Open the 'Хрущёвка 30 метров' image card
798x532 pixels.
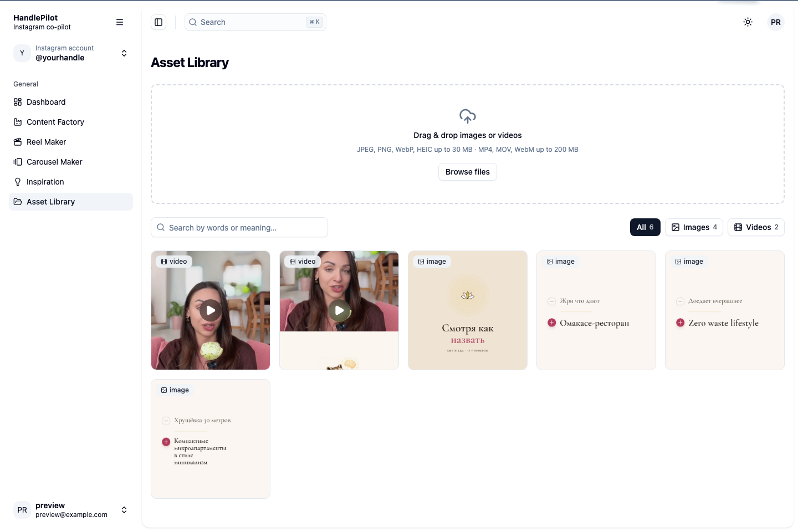tap(211, 439)
